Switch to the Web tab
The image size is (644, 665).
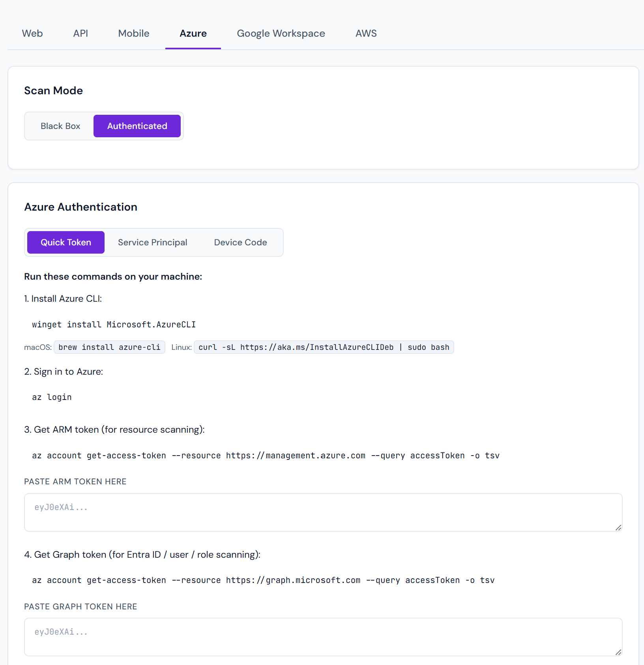tap(32, 34)
